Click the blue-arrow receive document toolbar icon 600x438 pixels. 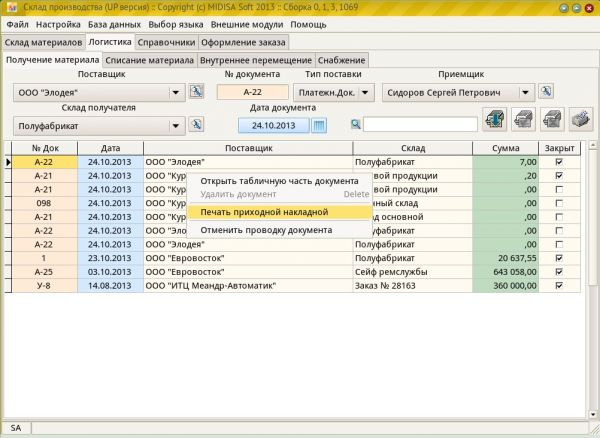pyautogui.click(x=493, y=120)
